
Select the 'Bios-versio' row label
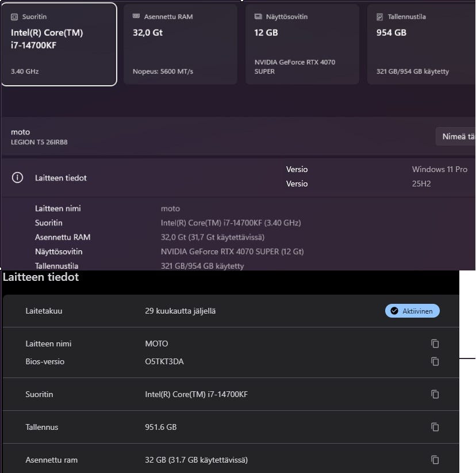tap(45, 361)
